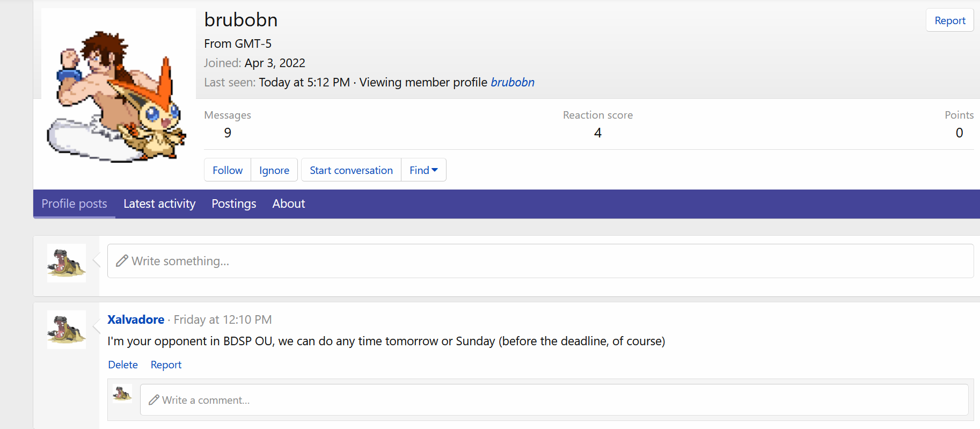Click the Messages count 9
Viewport: 980px width, 429px height.
point(228,133)
